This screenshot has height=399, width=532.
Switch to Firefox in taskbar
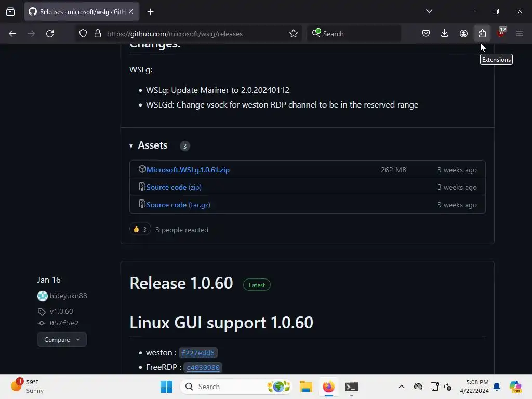pos(328,387)
